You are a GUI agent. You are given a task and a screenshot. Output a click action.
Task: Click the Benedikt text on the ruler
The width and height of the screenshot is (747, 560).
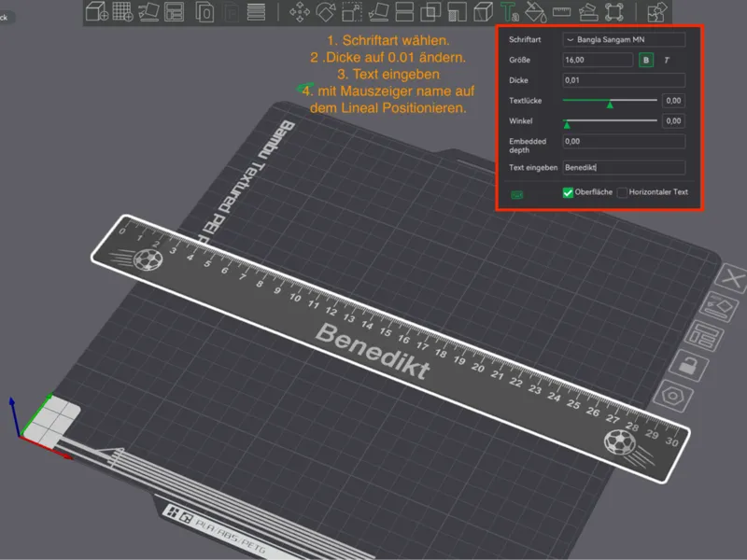pyautogui.click(x=373, y=352)
